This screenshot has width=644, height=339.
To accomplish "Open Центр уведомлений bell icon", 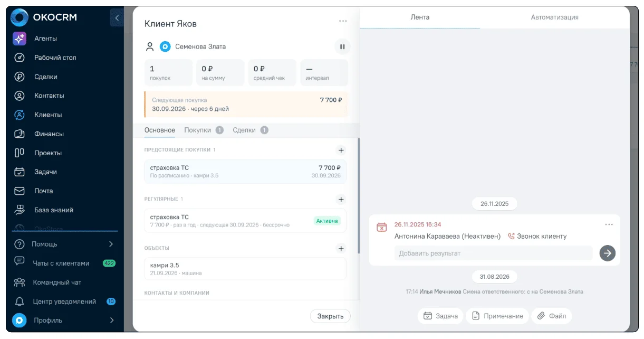I will (20, 302).
